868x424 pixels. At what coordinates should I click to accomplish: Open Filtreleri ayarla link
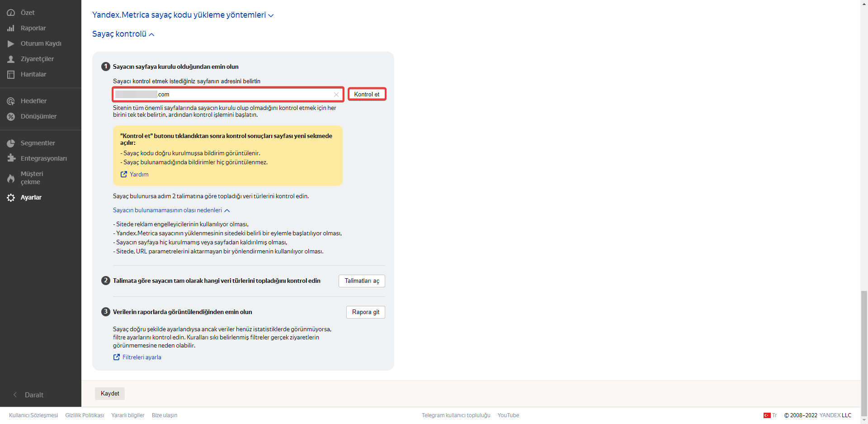click(142, 357)
